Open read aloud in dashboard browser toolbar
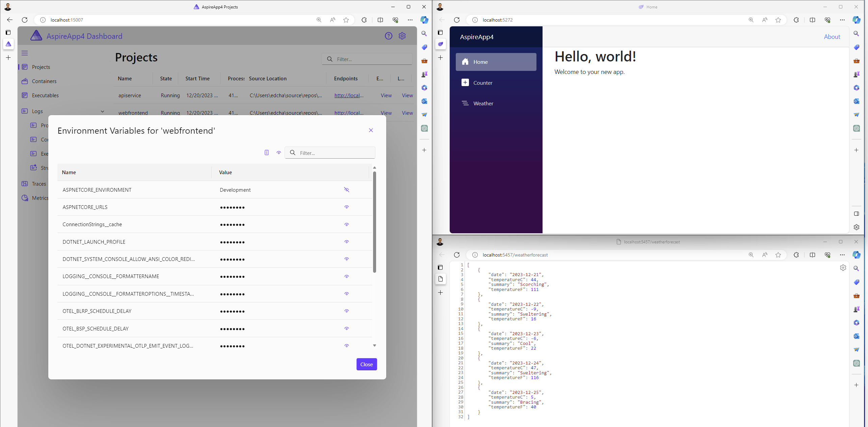 click(333, 20)
